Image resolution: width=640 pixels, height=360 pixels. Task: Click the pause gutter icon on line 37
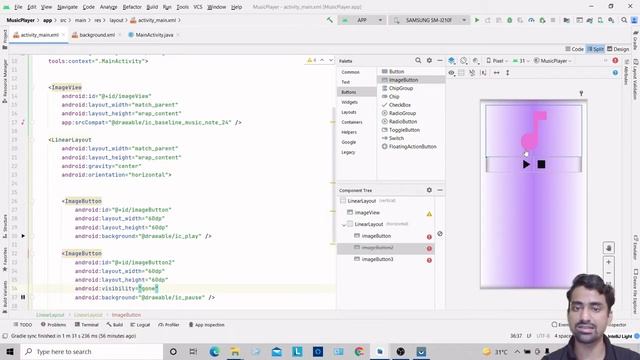(x=23, y=297)
